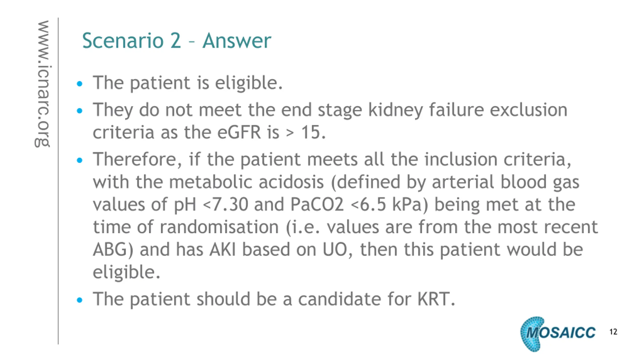Click slide number 12

pyautogui.click(x=613, y=332)
